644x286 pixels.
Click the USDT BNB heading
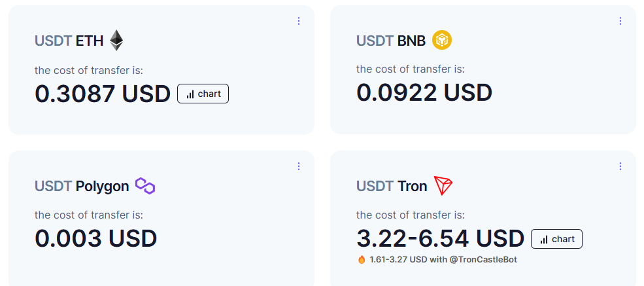[x=391, y=41]
